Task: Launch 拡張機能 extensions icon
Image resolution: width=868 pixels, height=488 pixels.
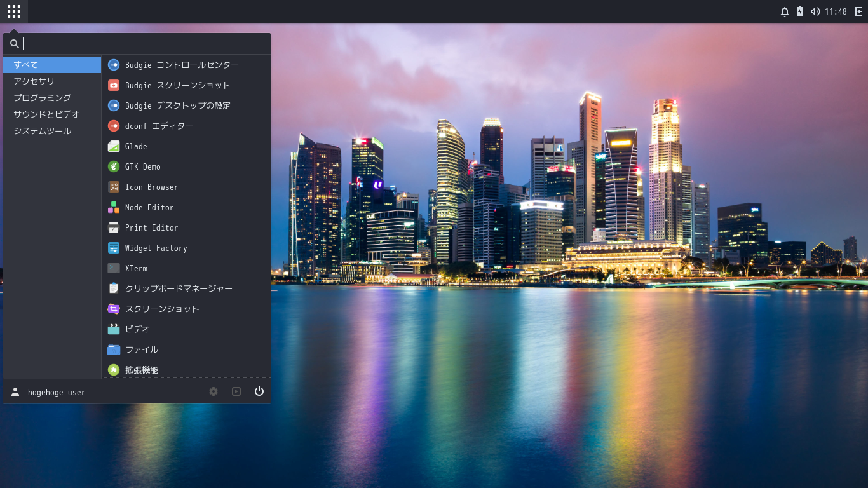Action: coord(114,370)
